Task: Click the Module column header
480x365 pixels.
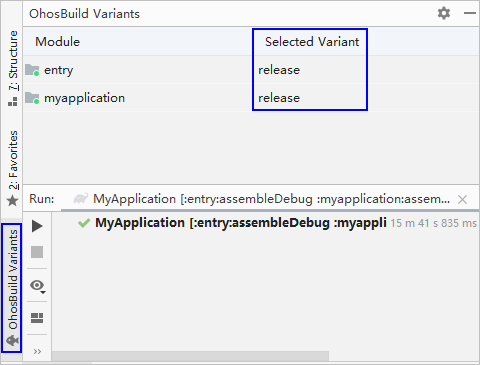Action: 58,42
